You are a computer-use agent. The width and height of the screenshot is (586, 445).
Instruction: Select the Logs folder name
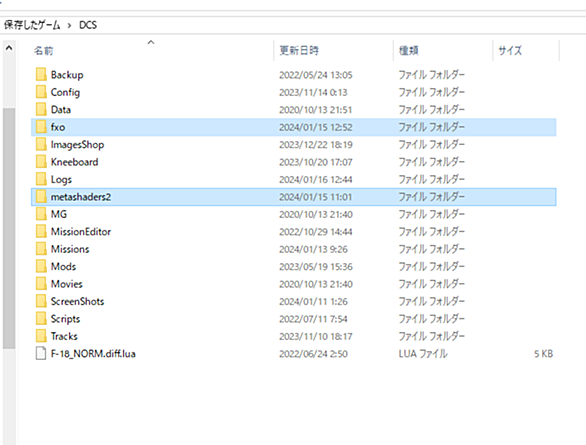coord(61,179)
